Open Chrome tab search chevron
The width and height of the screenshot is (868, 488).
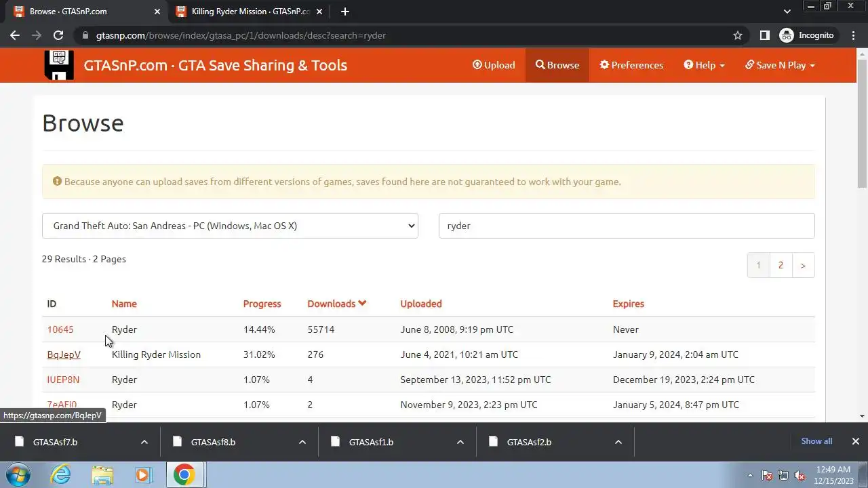pyautogui.click(x=787, y=12)
